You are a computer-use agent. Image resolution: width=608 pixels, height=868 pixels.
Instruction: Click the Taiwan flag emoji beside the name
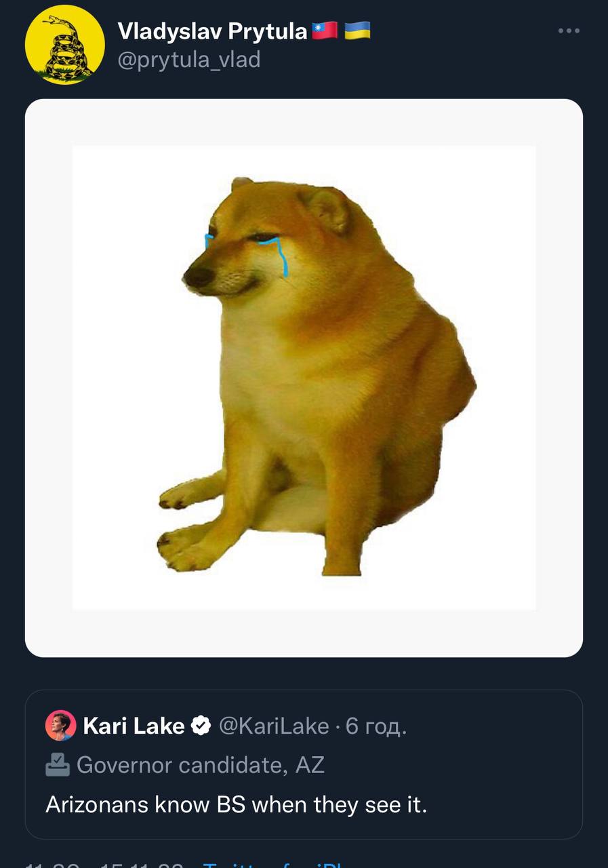click(x=325, y=31)
